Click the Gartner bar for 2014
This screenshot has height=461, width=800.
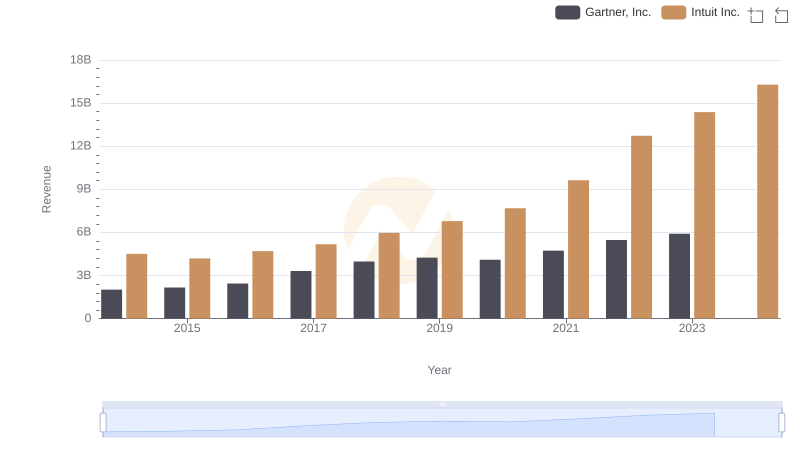(x=112, y=304)
